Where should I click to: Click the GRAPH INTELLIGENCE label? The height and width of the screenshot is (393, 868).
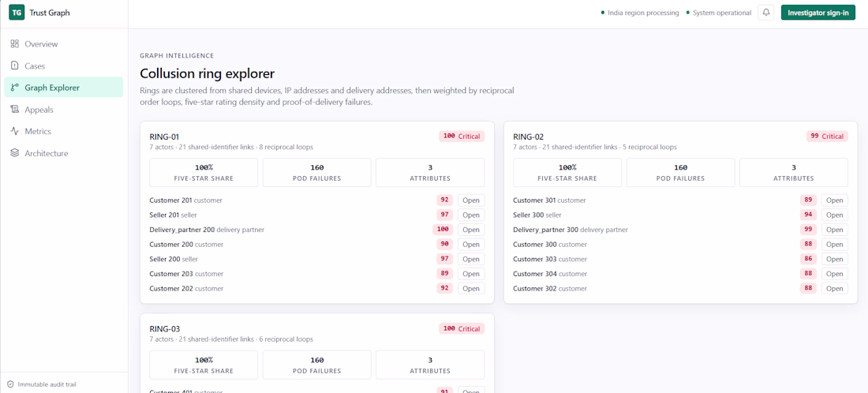(177, 55)
